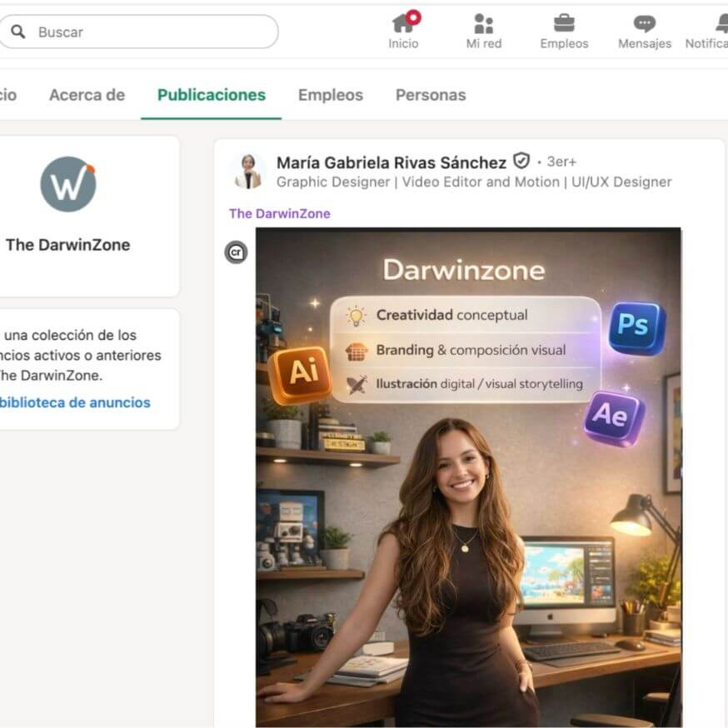The image size is (728, 728).
Task: Open the Empleos briefcase icon
Action: (564, 23)
